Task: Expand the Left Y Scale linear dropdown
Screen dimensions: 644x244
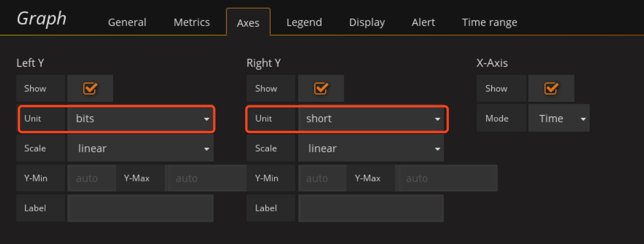Action: point(140,148)
